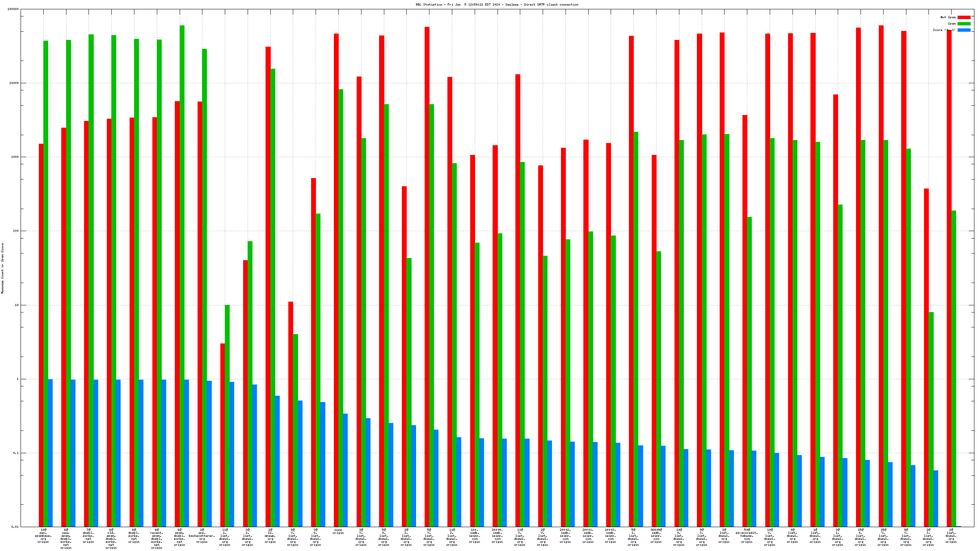Viewport: 980px width, 551px height.
Task: Click the blue Score legend swatch
Action: point(964,30)
